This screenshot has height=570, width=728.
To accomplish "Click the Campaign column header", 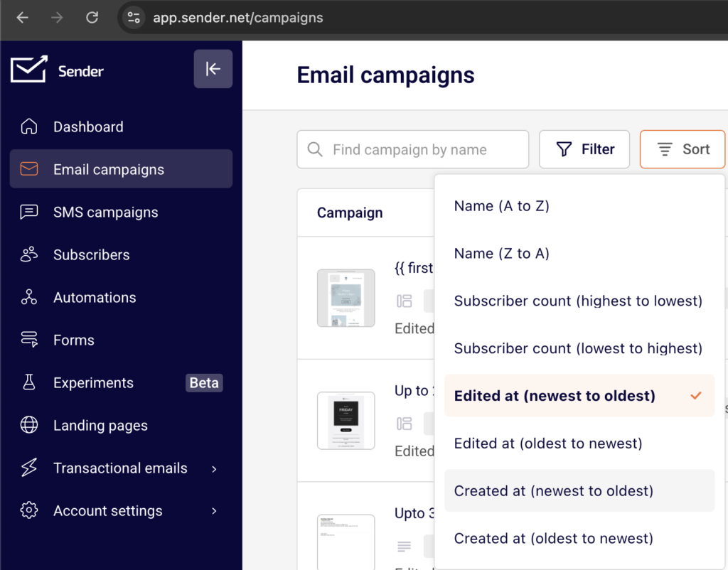I will (350, 213).
